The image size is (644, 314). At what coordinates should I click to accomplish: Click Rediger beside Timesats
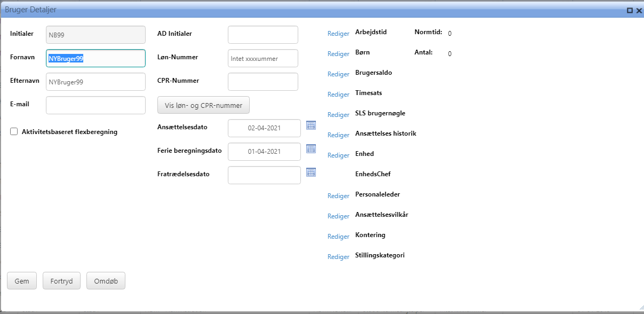pos(338,95)
